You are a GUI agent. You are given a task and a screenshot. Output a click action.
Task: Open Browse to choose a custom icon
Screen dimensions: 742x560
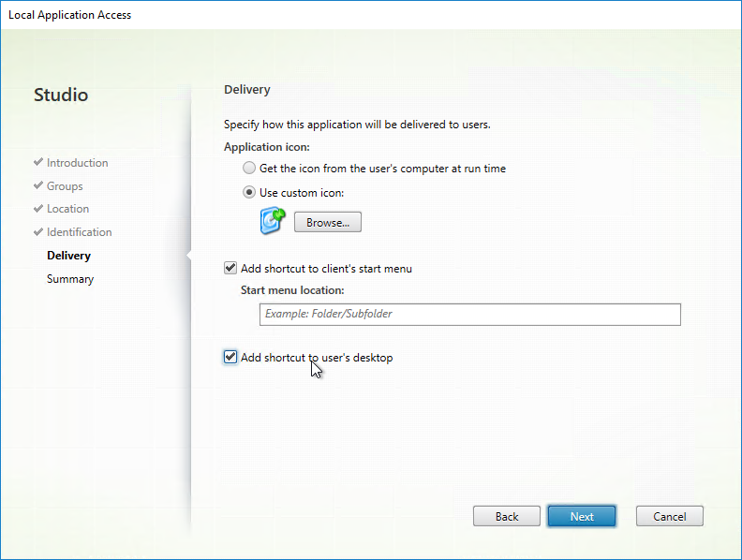pos(328,222)
